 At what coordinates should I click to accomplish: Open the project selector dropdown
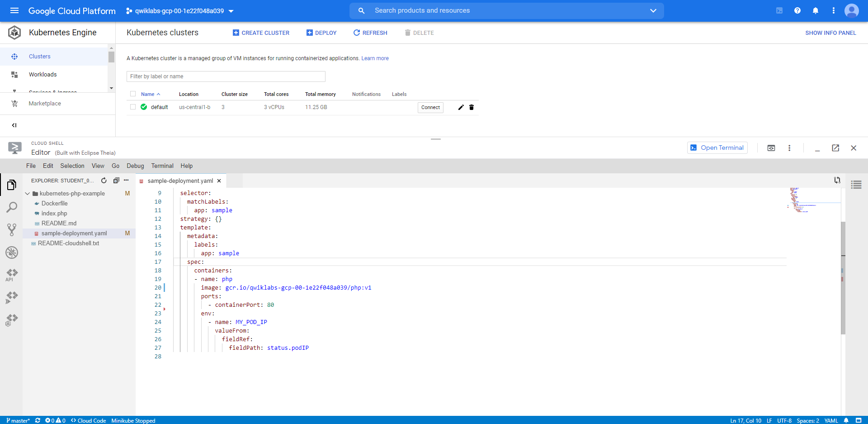(180, 11)
